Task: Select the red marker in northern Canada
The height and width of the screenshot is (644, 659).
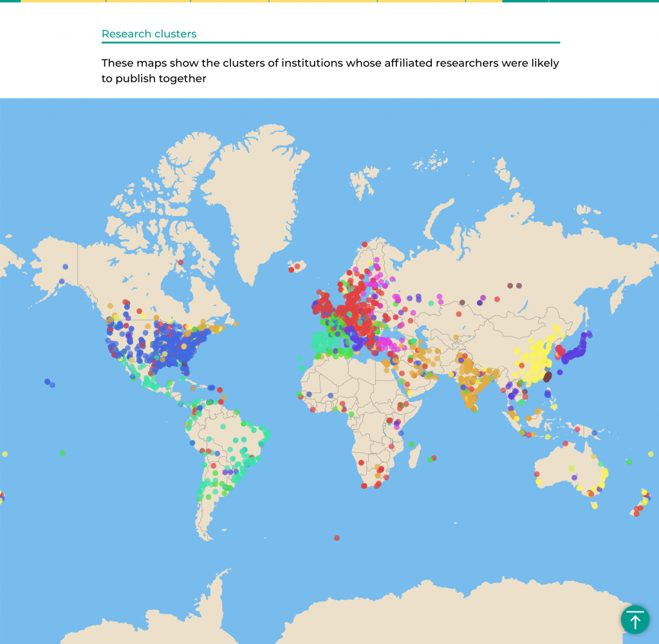Action: tap(181, 262)
